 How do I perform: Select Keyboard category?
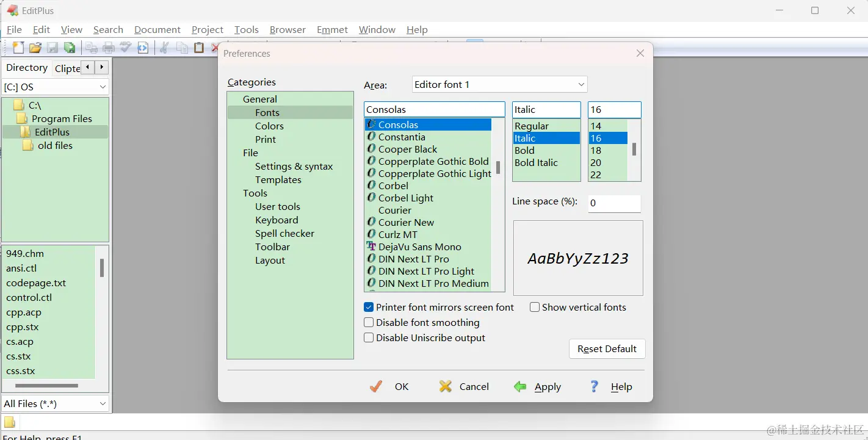[x=277, y=220]
